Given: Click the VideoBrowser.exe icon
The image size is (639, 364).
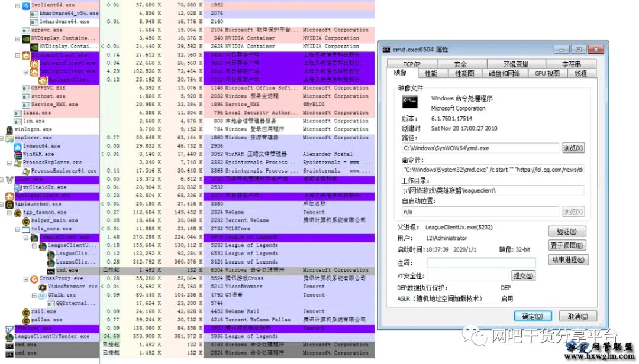Looking at the screenshot, I should [x=43, y=287].
